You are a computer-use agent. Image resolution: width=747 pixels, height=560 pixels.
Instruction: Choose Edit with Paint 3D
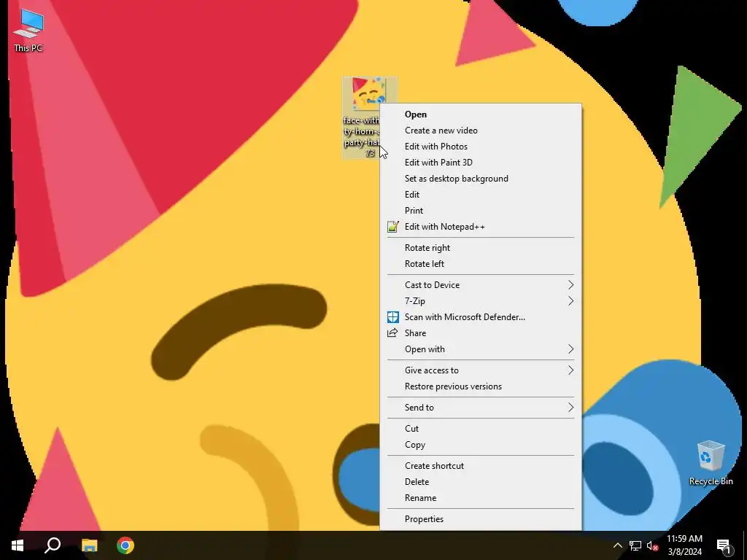tap(481, 163)
